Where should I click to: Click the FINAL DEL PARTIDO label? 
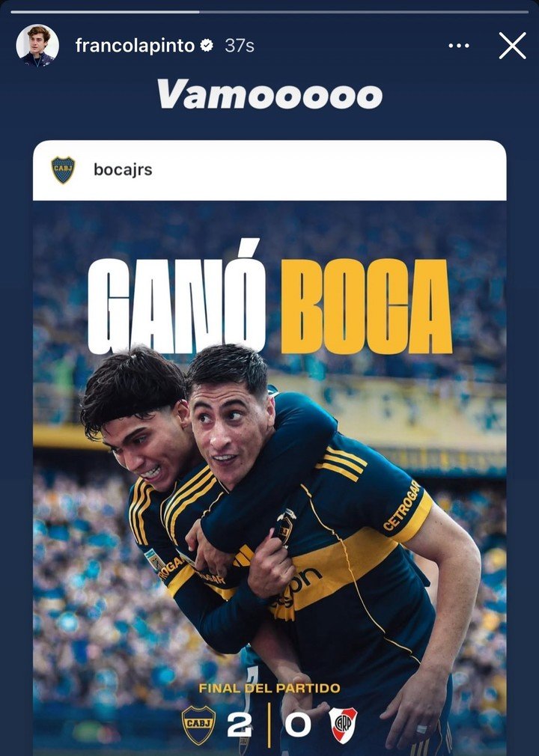pyautogui.click(x=269, y=688)
